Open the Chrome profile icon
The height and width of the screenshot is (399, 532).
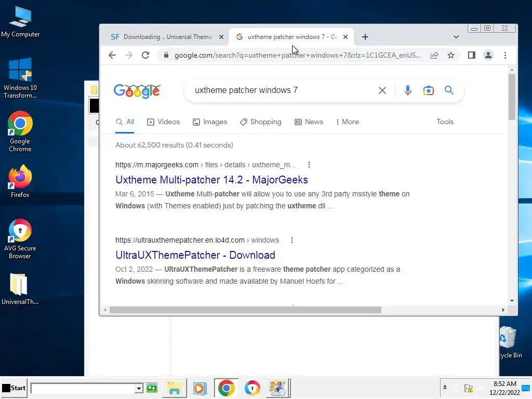488,55
